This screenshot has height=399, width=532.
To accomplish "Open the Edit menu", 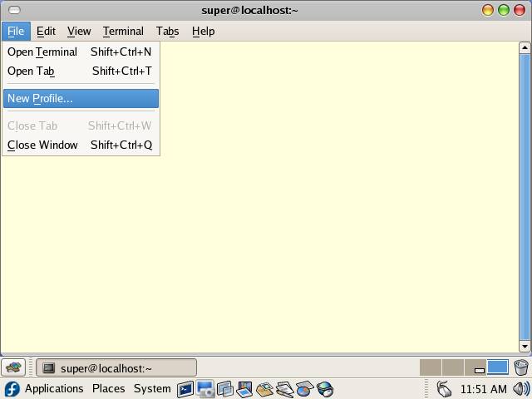I will point(46,31).
